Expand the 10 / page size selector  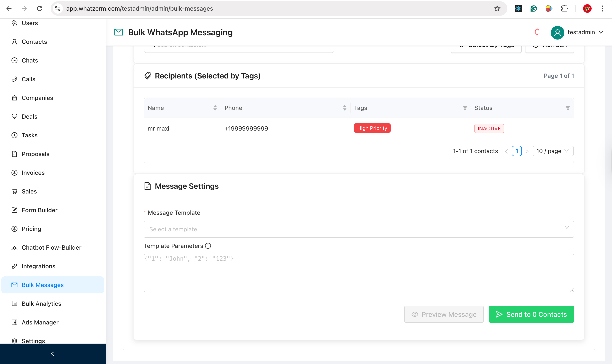pyautogui.click(x=553, y=151)
